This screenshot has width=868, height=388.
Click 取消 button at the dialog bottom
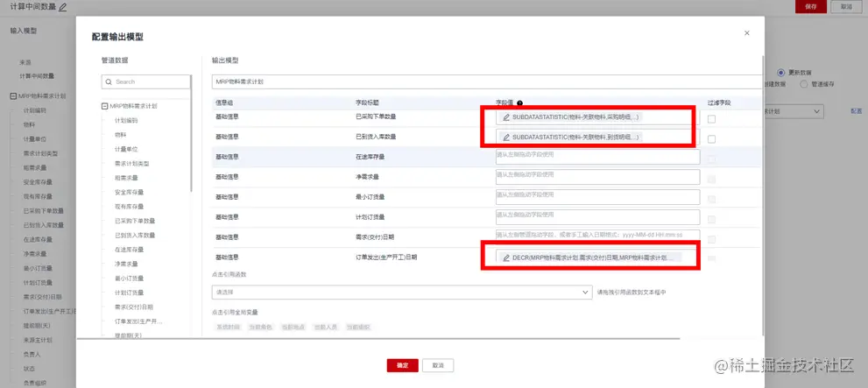coord(438,365)
